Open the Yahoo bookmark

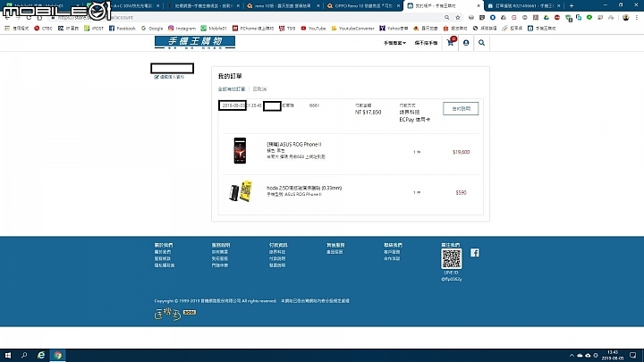point(394,29)
